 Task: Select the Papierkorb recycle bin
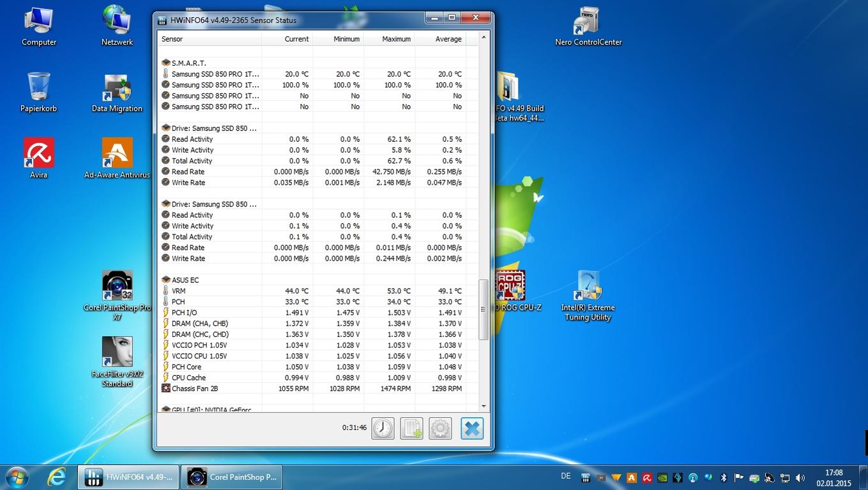[x=39, y=92]
